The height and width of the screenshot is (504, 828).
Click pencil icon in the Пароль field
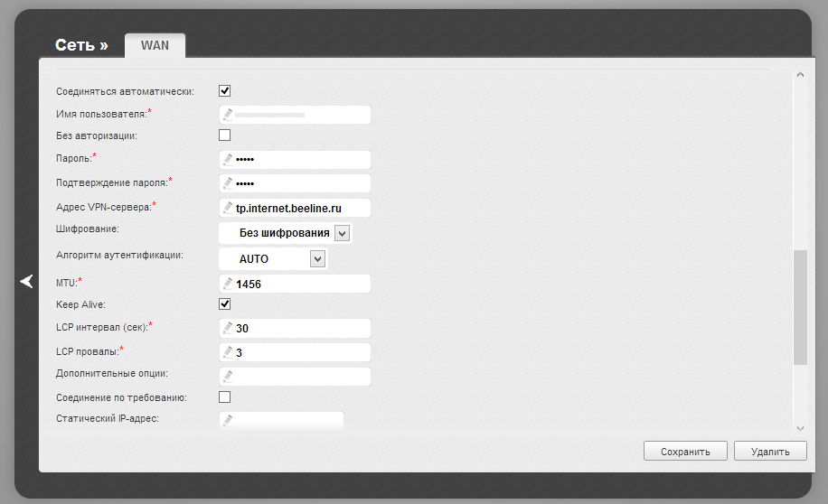229,159
